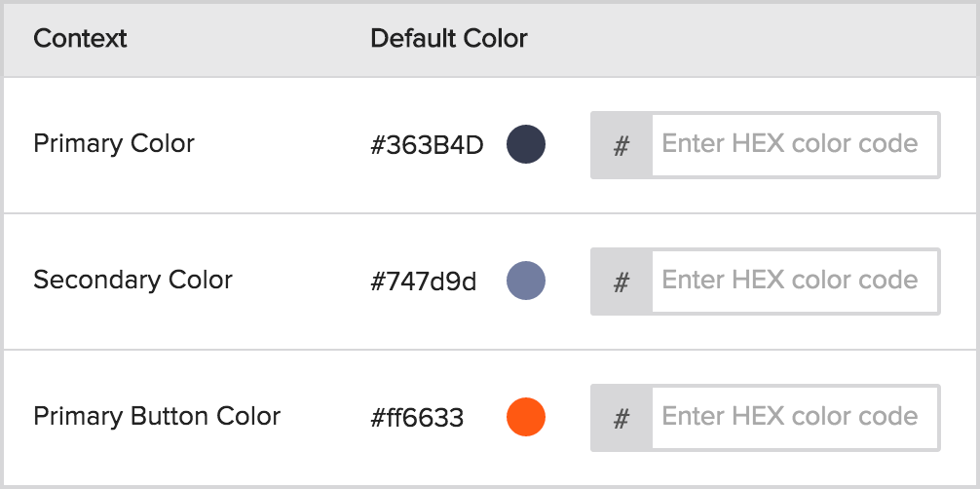Click the orange Primary Button Color swatch
Screen dimensions: 980x489
point(526,417)
